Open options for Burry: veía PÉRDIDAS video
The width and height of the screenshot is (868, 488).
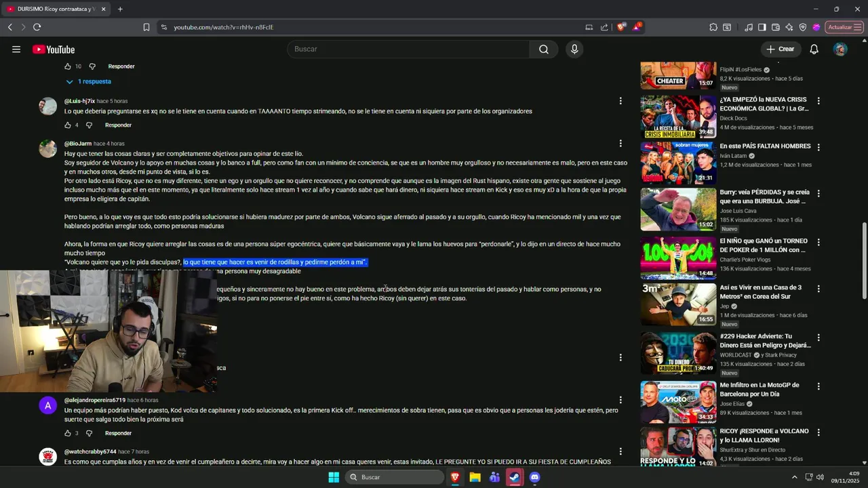click(x=818, y=193)
